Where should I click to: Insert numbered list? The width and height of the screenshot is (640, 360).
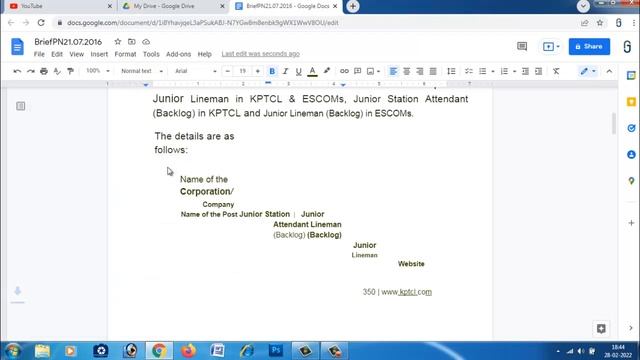(x=504, y=71)
